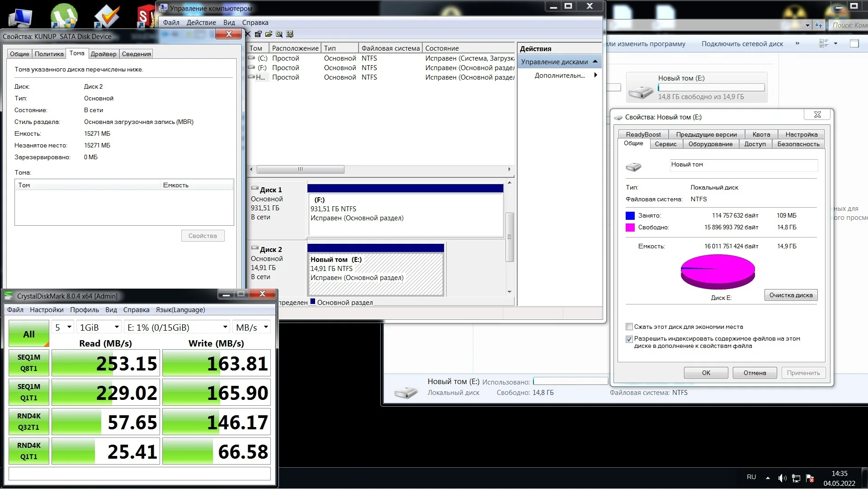
Task: Open the test count dropdown showing 5
Action: [x=63, y=327]
